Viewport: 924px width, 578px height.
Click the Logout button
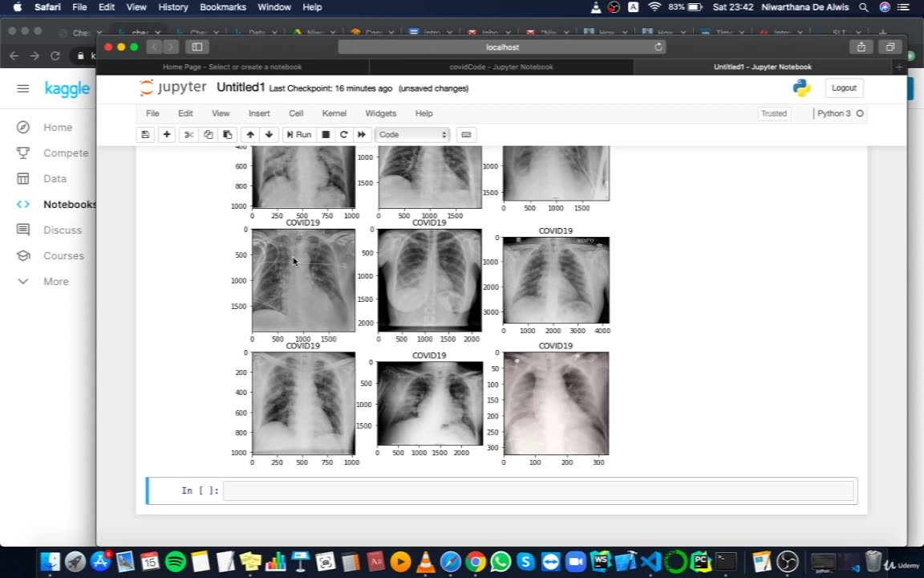(844, 88)
